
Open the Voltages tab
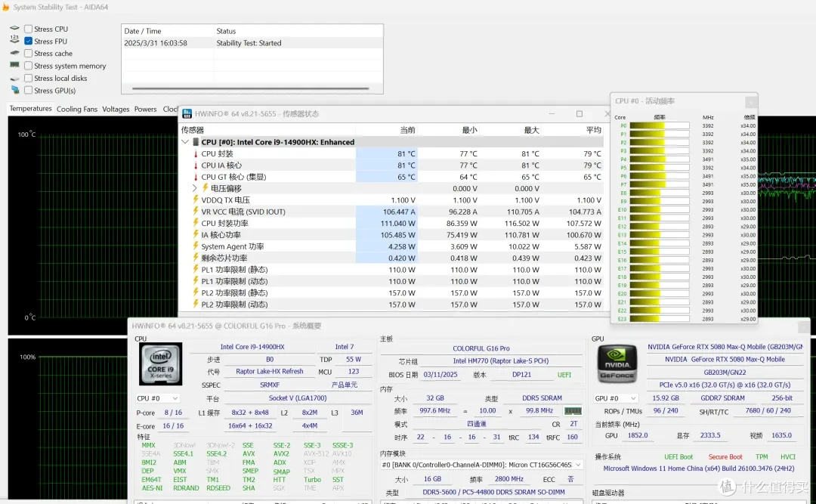click(116, 109)
